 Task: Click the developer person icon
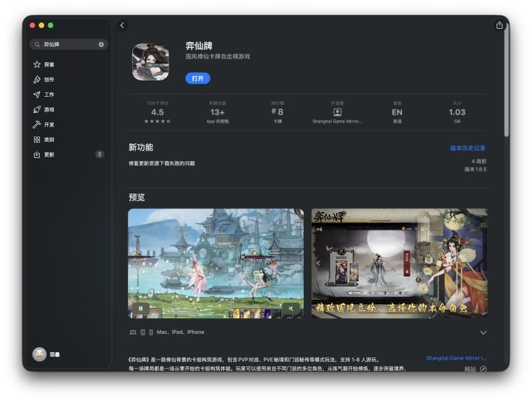(x=337, y=112)
